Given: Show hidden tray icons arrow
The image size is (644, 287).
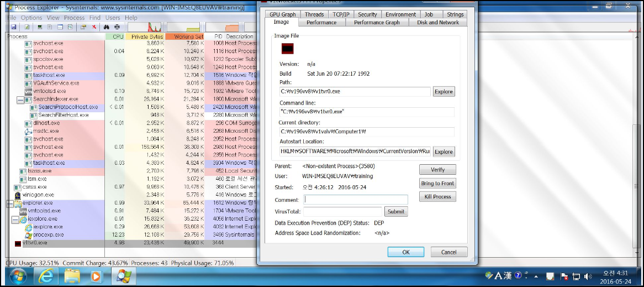Looking at the screenshot, I should point(536,276).
